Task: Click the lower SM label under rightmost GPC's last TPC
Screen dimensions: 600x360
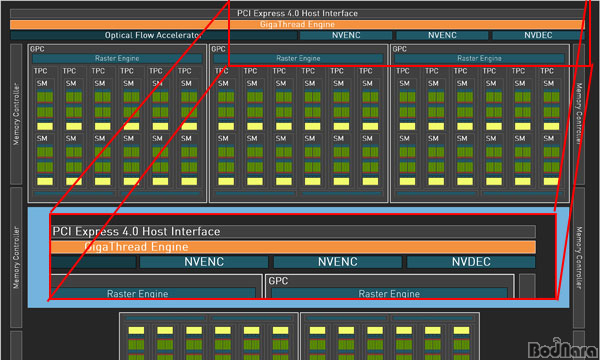Action: point(549,138)
